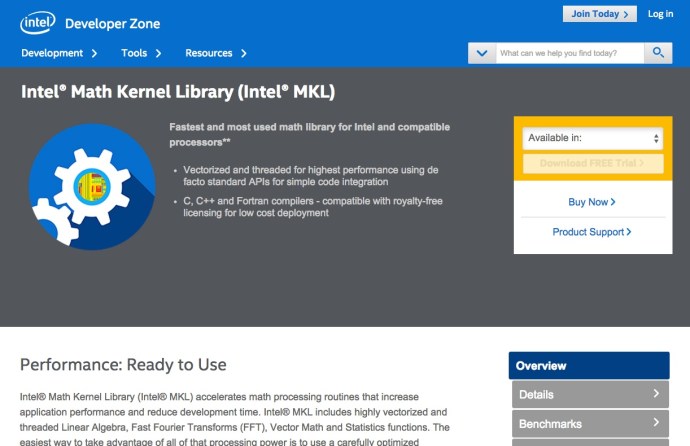This screenshot has height=446, width=690.
Task: Focus the 'What can we help you find' search field
Action: [570, 53]
